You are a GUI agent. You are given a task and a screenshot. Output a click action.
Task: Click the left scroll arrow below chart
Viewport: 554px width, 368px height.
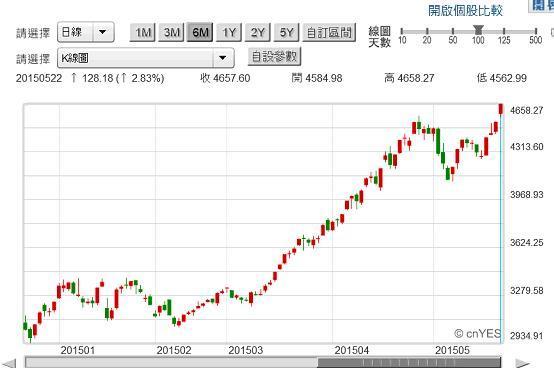[x=9, y=363]
